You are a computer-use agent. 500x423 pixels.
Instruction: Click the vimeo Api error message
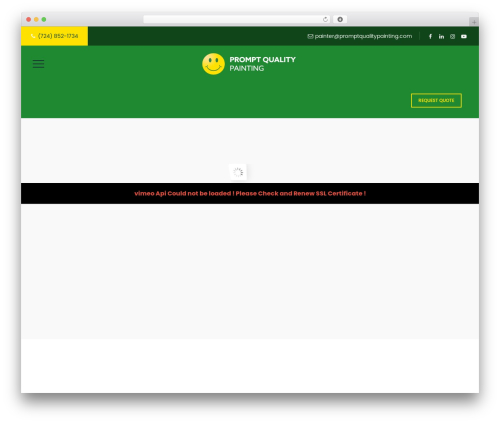pyautogui.click(x=250, y=193)
